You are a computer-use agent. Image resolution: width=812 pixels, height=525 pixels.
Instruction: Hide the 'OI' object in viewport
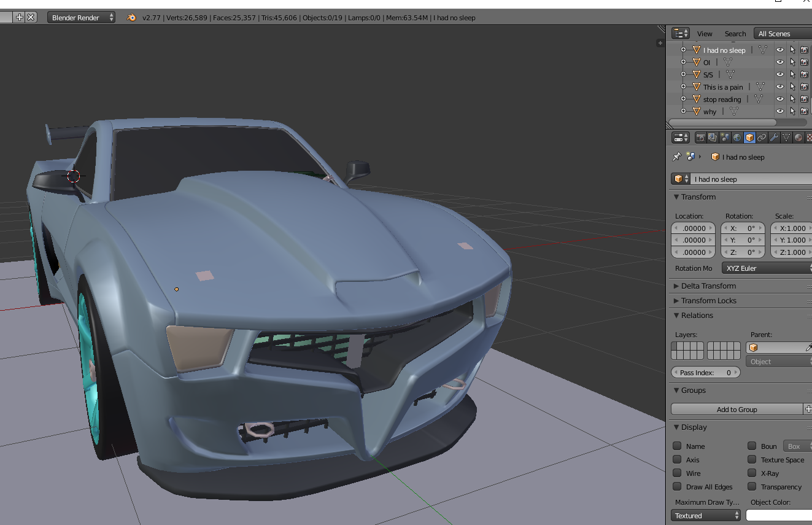780,62
